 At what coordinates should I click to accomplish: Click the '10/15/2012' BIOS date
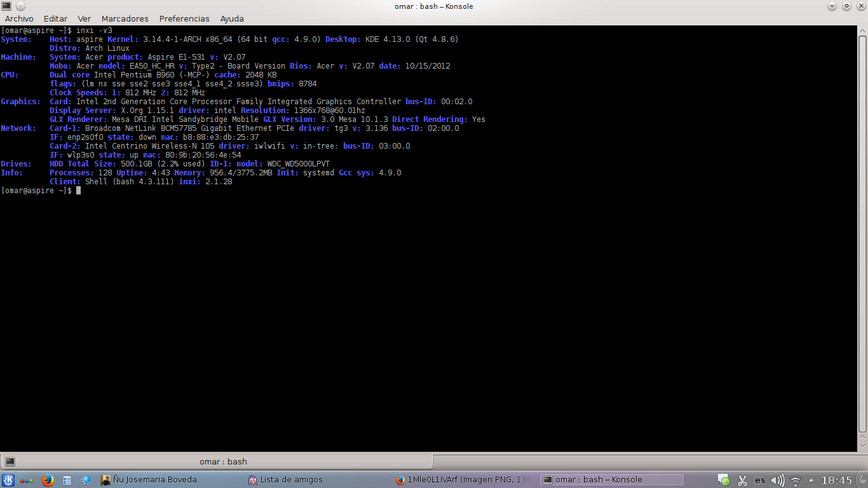point(428,66)
